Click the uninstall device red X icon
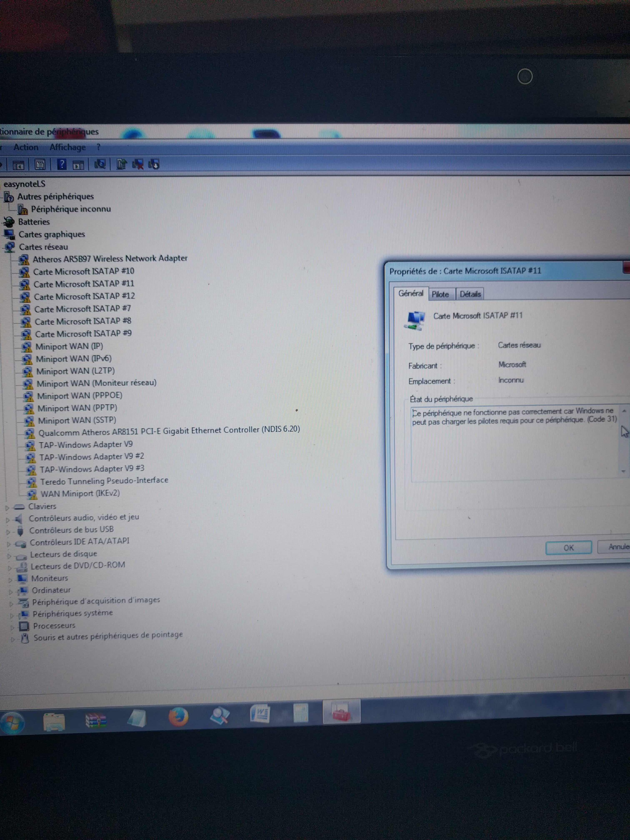 137,164
